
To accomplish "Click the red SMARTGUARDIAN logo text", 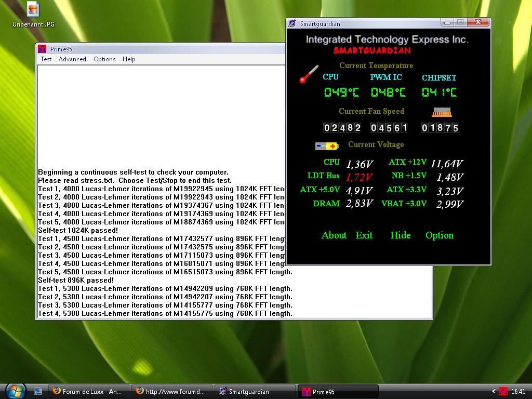I will pos(372,50).
